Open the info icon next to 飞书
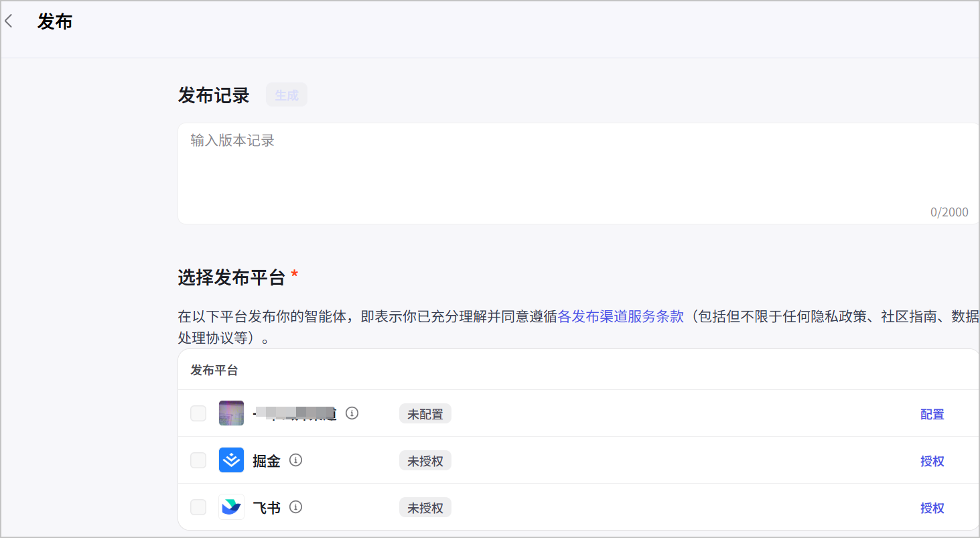The height and width of the screenshot is (538, 980). pos(295,507)
